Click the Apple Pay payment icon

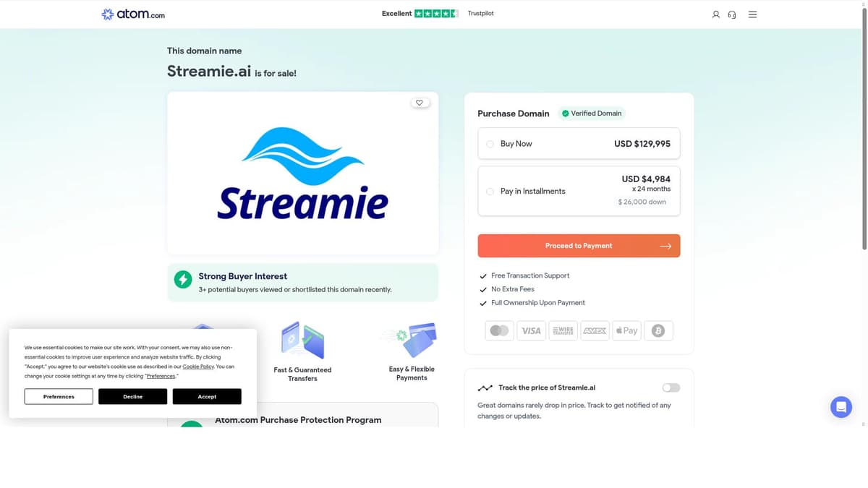pos(626,330)
